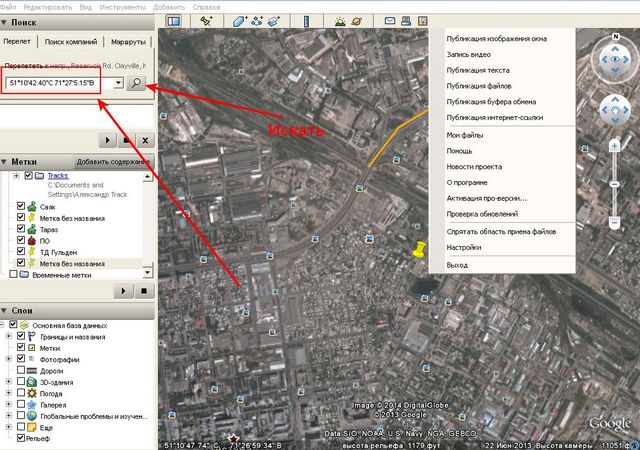Toggle the sidebar panel toolbar button
640x450 pixels.
tap(174, 21)
